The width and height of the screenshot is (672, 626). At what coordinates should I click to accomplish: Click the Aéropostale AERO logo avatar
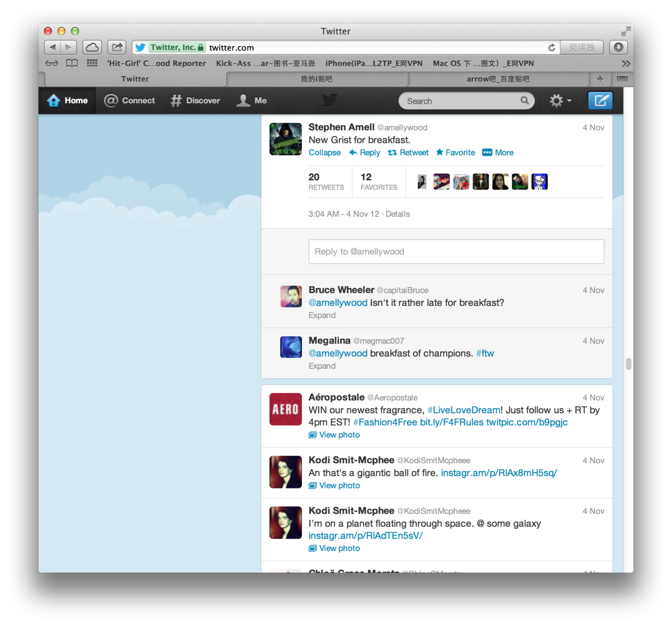[286, 409]
